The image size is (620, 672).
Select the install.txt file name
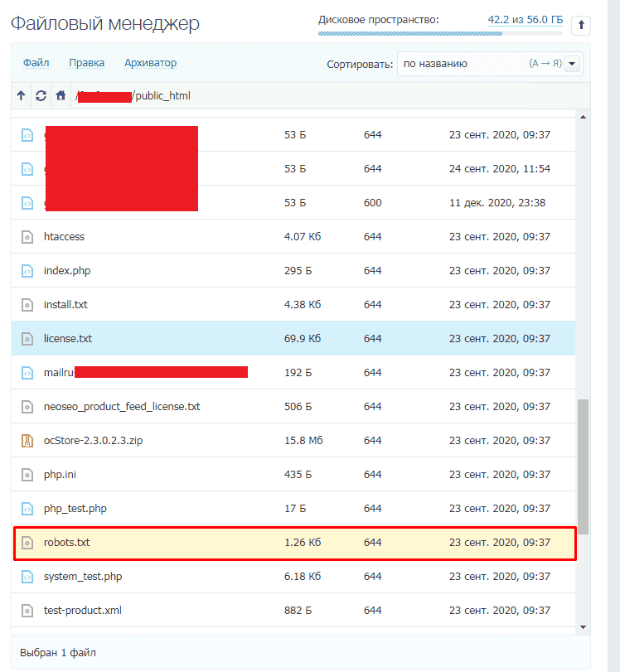pyautogui.click(x=65, y=305)
